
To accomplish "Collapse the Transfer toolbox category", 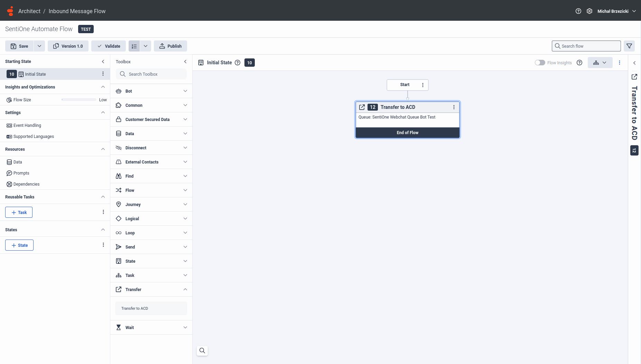I will (151, 289).
